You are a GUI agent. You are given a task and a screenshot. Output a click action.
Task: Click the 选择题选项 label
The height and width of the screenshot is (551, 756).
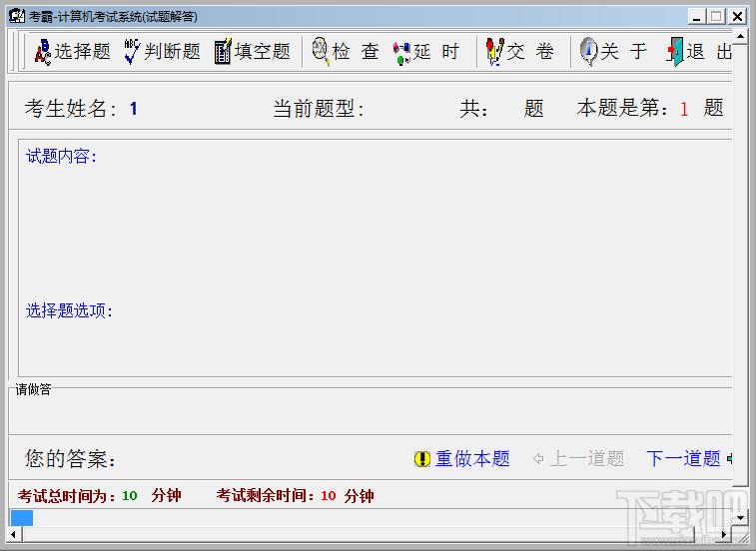(x=69, y=310)
